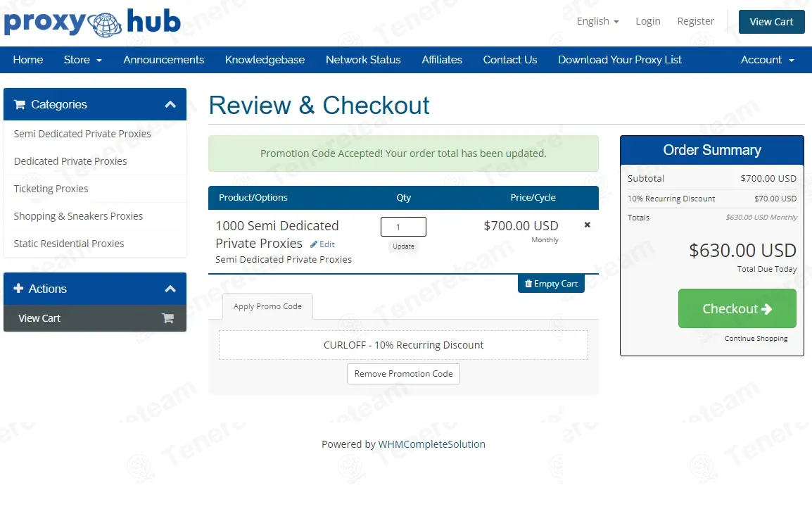Image resolution: width=812 pixels, height=514 pixels.
Task: Collapse the Actions panel chevron
Action: pos(170,289)
